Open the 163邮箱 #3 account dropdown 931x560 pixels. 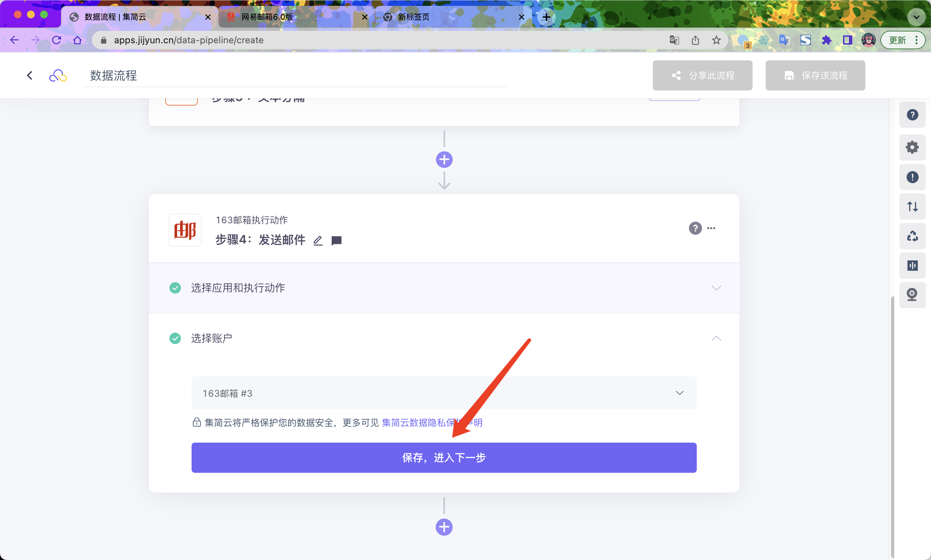pyautogui.click(x=444, y=393)
